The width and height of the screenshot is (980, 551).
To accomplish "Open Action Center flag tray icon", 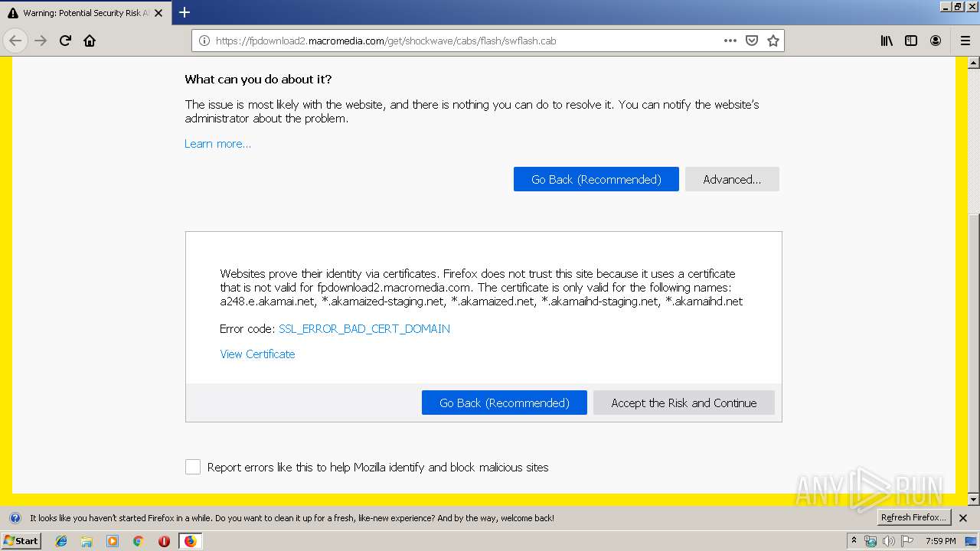I will tap(907, 541).
